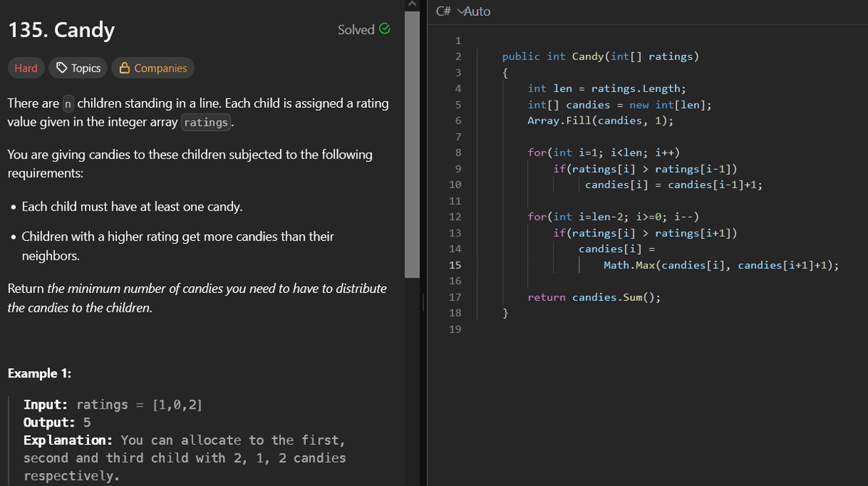Click code line "for(int i=len-2; i>=0; i--)"

(x=613, y=217)
